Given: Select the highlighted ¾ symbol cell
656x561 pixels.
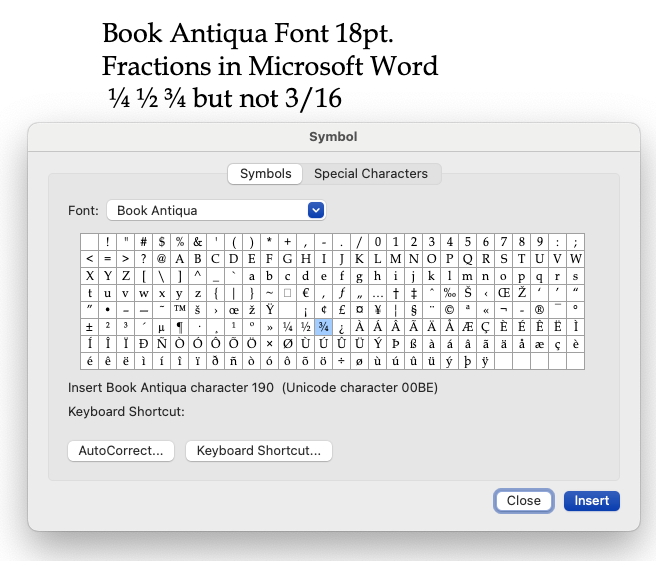Looking at the screenshot, I should click(323, 327).
